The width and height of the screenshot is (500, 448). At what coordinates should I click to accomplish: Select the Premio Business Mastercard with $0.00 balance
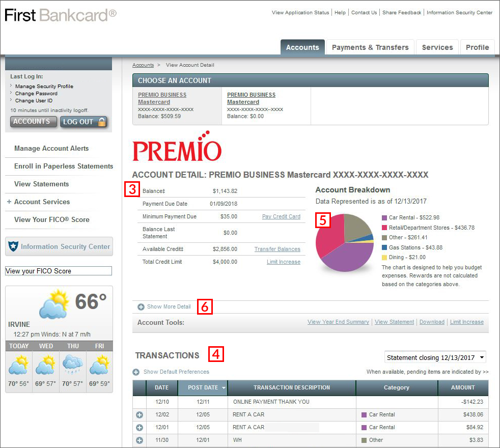pyautogui.click(x=252, y=98)
